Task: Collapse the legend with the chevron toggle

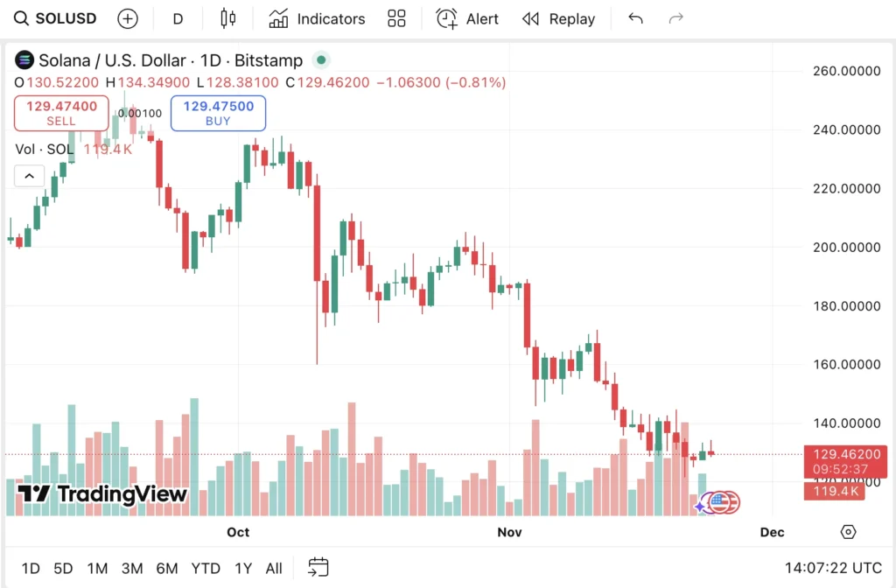Action: click(29, 175)
